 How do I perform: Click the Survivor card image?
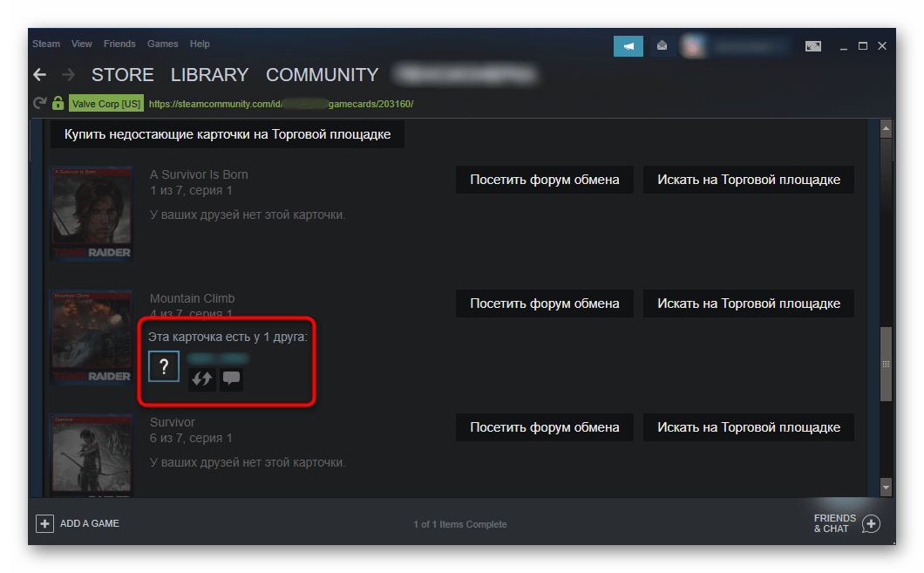click(92, 455)
